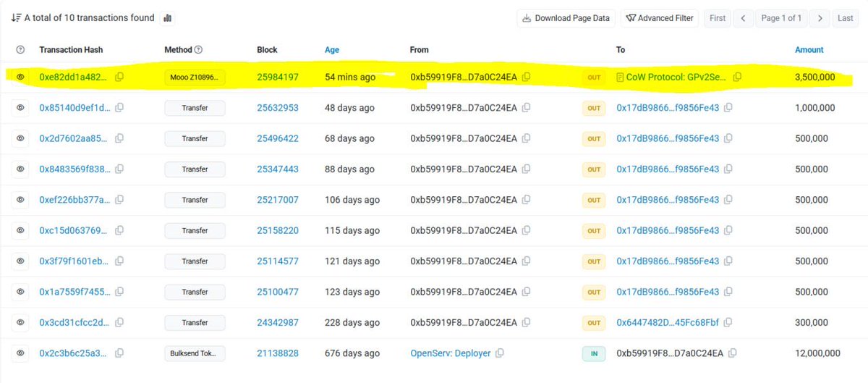The width and height of the screenshot is (868, 383).
Task: Copy From address in block 25632953 row
Action: (x=527, y=108)
